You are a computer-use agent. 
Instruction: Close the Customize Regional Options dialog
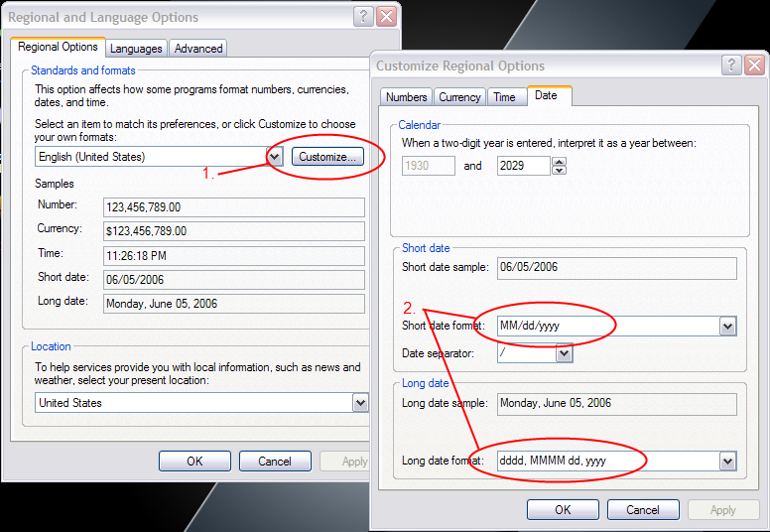coord(754,66)
